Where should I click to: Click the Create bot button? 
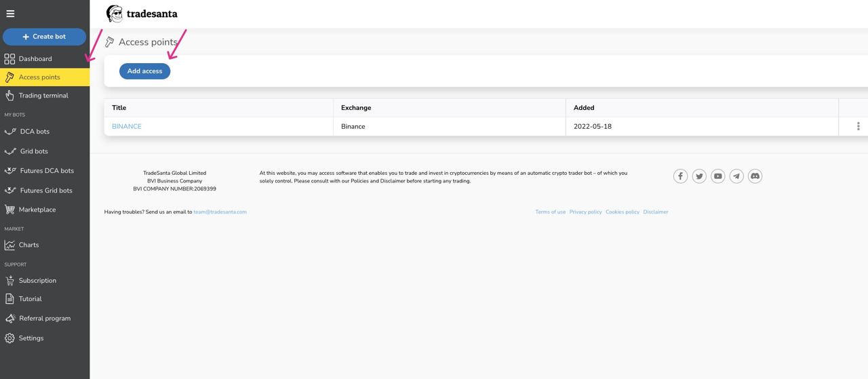click(x=44, y=37)
